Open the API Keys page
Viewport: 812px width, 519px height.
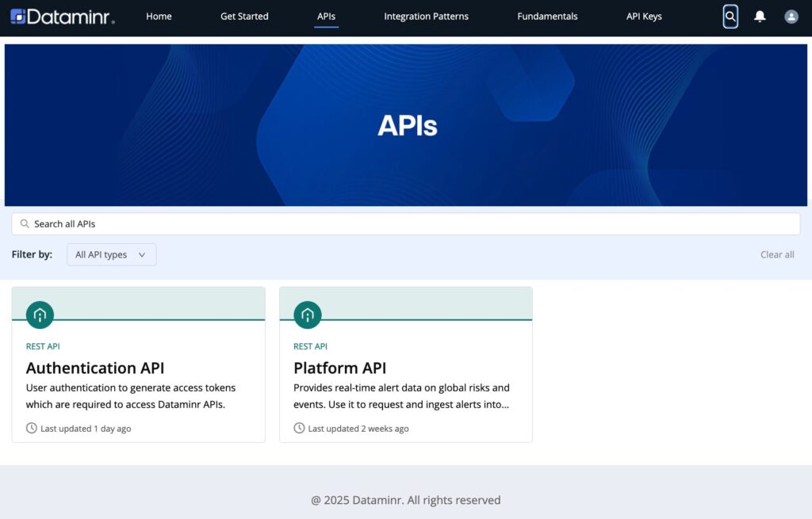643,16
